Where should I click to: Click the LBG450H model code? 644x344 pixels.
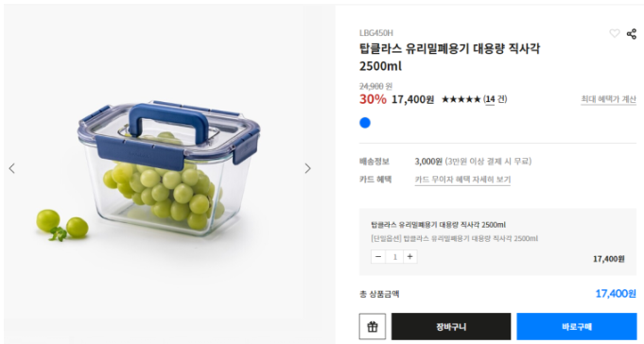376,33
